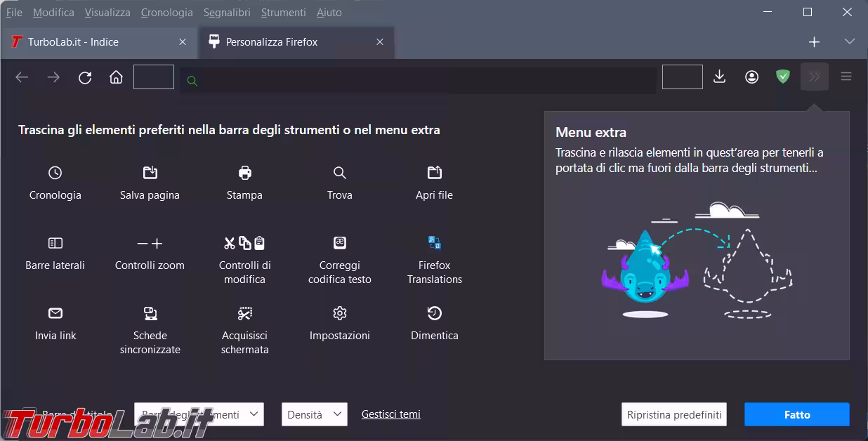Image resolution: width=868 pixels, height=441 pixels.
Task: Select the Firefox Translations icon
Action: pyautogui.click(x=434, y=243)
